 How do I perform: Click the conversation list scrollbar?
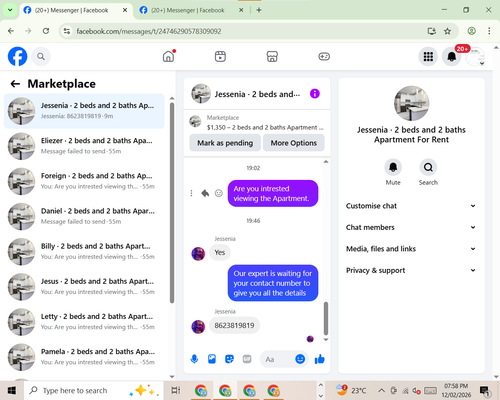(172, 203)
